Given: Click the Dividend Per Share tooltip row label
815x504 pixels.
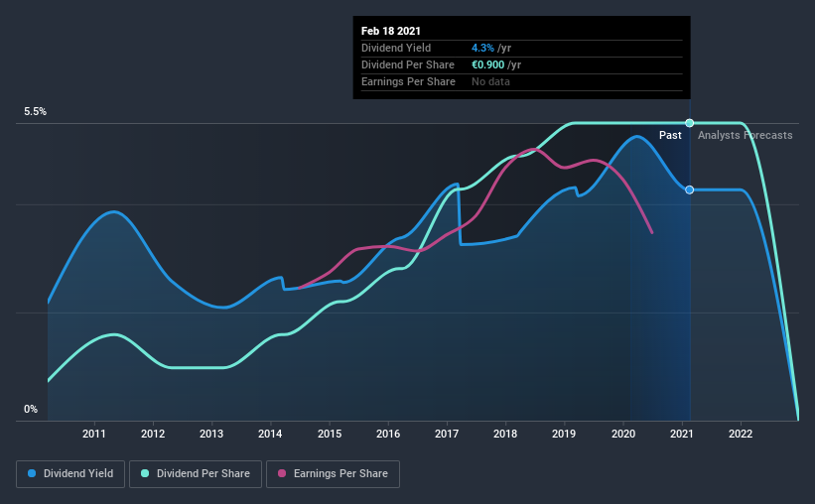Looking at the screenshot, I should click(408, 64).
